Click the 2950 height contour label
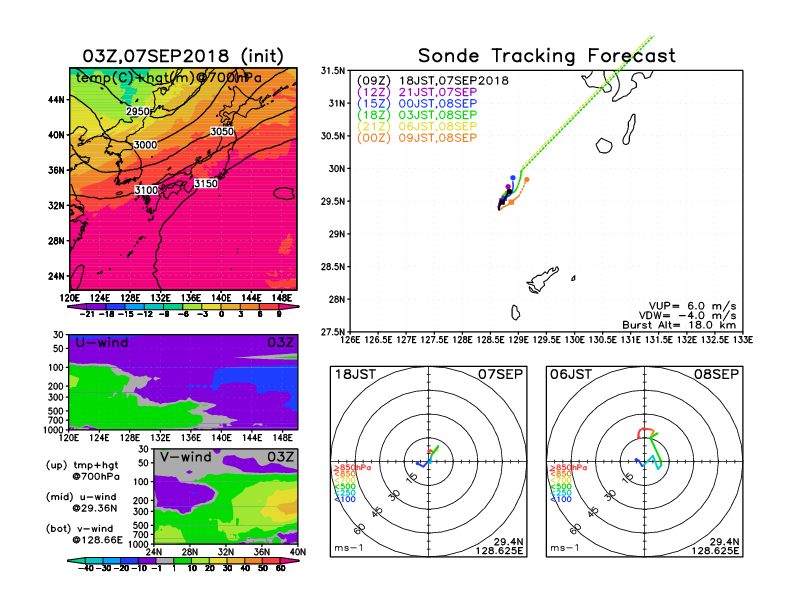Image resolution: width=792 pixels, height=612 pixels. point(139,111)
